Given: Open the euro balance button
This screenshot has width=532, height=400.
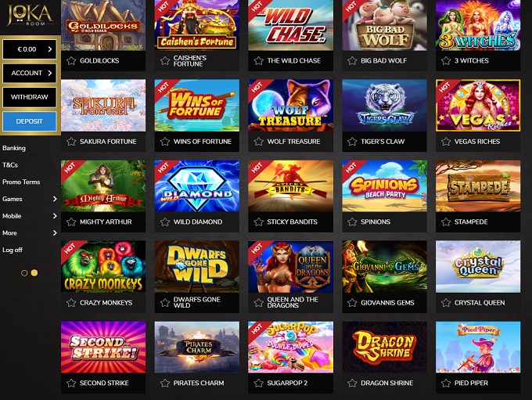Looking at the screenshot, I should [x=30, y=49].
